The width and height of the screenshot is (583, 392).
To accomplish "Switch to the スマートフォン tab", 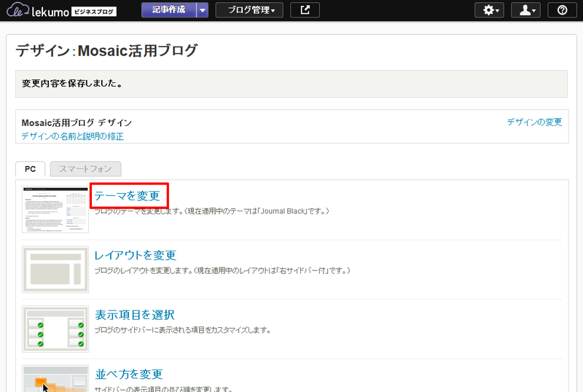I will click(x=85, y=169).
